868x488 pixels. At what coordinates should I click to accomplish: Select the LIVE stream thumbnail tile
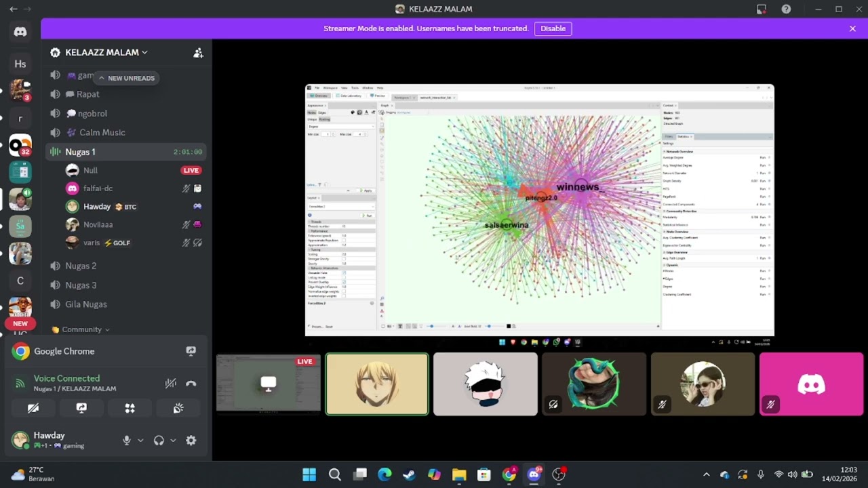[x=269, y=384]
